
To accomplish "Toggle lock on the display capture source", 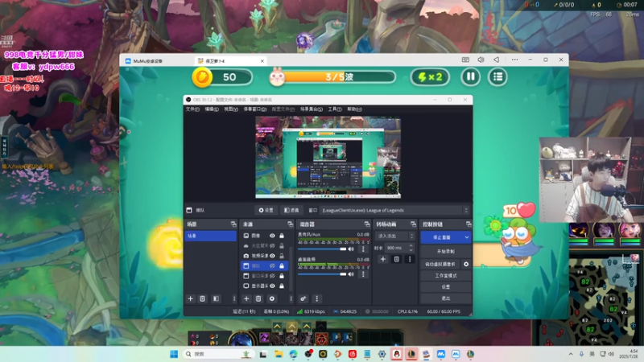I will pyautogui.click(x=281, y=286).
